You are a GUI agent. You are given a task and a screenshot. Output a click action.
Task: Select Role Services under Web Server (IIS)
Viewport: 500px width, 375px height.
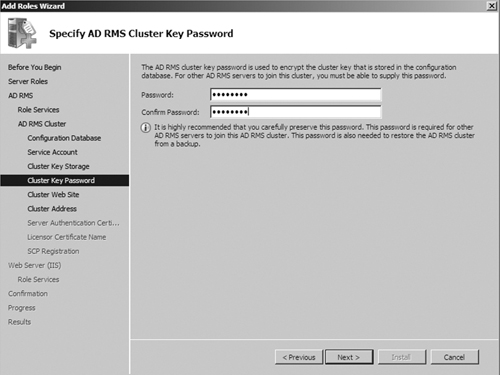(38, 280)
